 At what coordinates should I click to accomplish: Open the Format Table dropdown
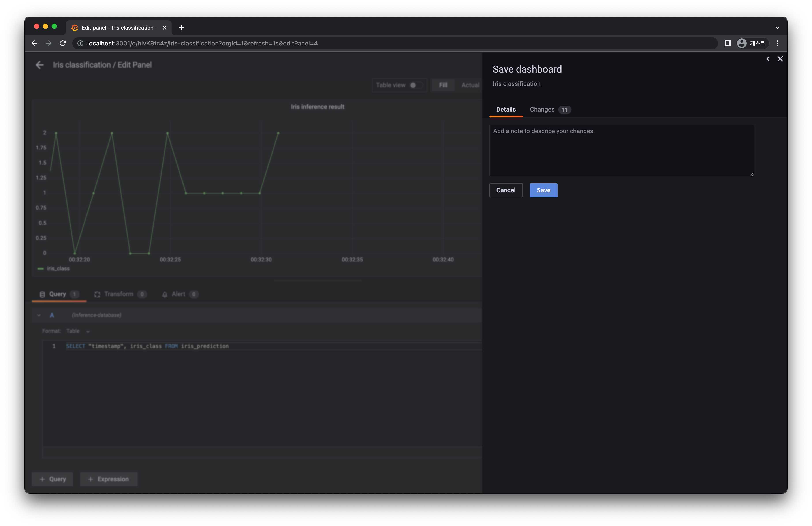point(78,331)
